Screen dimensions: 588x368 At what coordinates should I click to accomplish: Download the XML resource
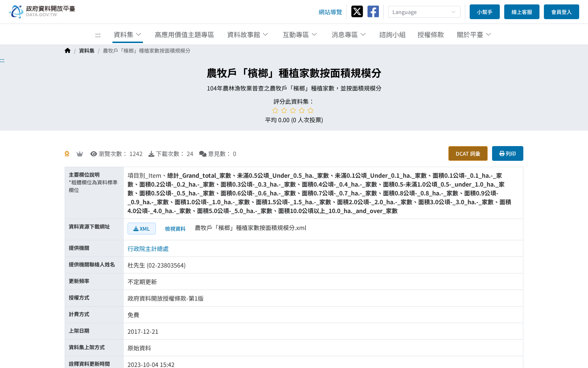[x=141, y=229]
